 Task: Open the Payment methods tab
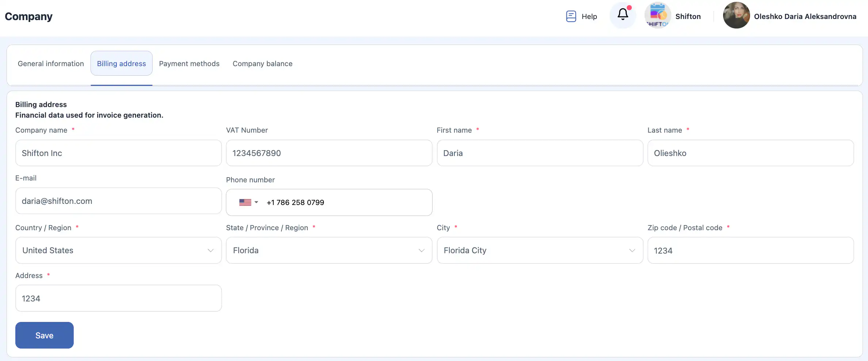pos(189,64)
